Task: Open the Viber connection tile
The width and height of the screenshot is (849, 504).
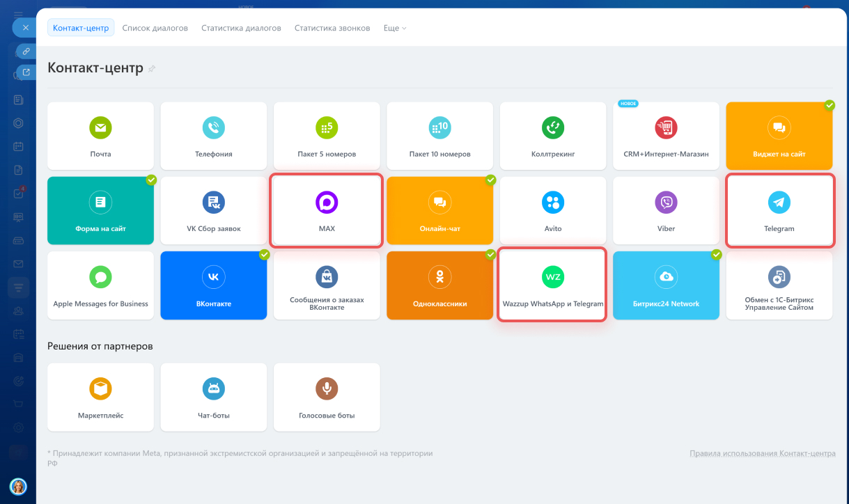Action: (x=666, y=211)
